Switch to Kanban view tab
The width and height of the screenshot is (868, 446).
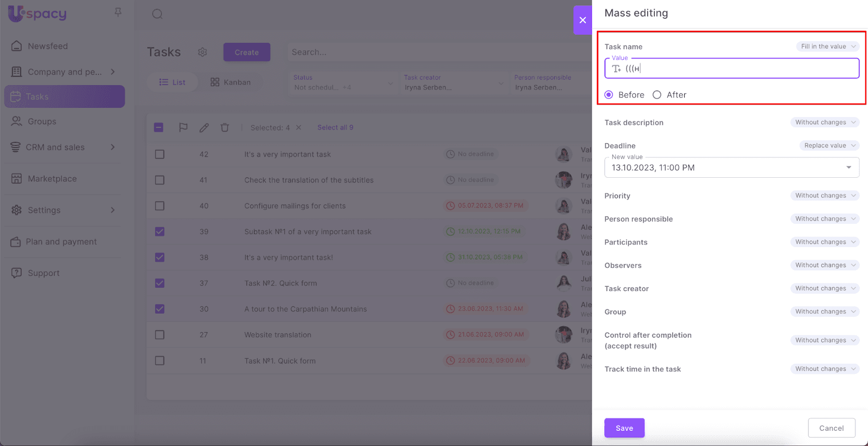coord(231,82)
